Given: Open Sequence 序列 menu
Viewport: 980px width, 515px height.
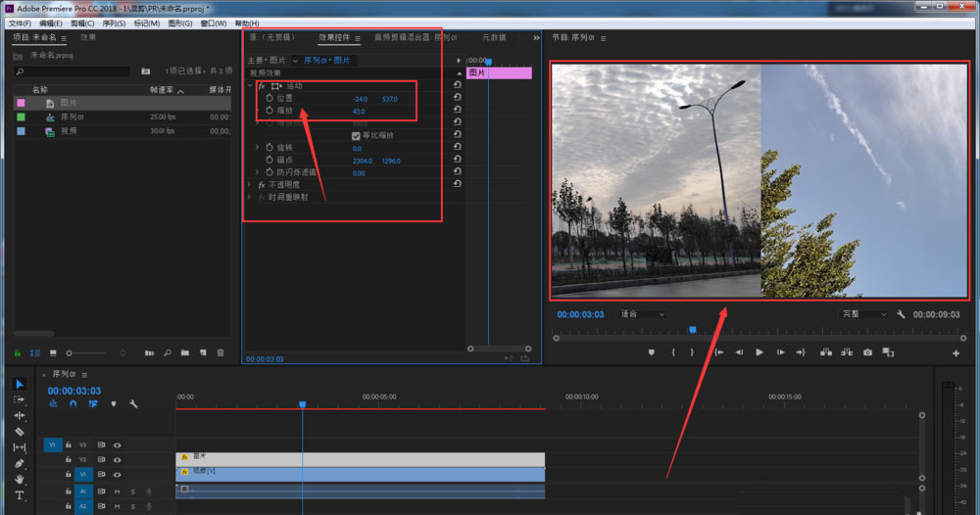Looking at the screenshot, I should pyautogui.click(x=114, y=23).
